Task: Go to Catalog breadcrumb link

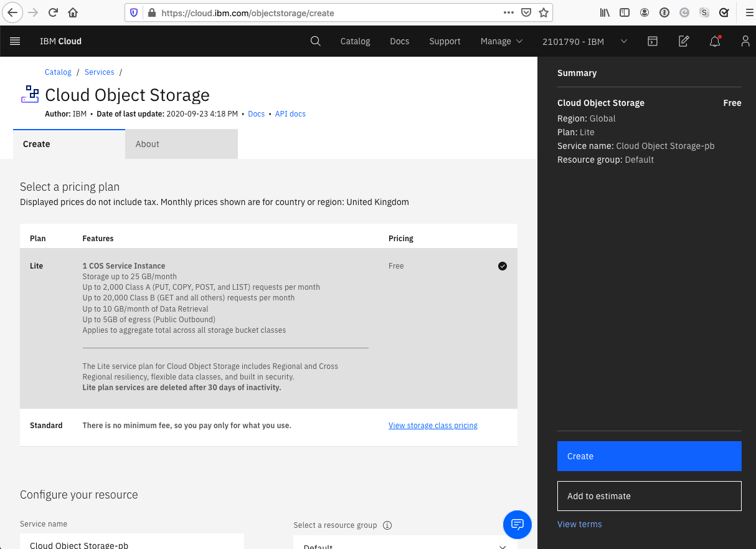Action: pos(58,72)
